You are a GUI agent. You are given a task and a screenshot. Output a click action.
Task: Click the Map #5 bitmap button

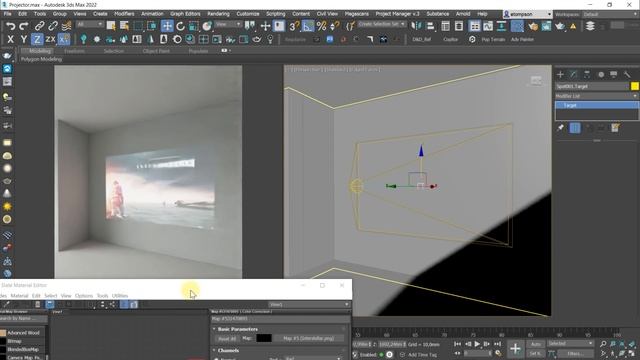(309, 338)
